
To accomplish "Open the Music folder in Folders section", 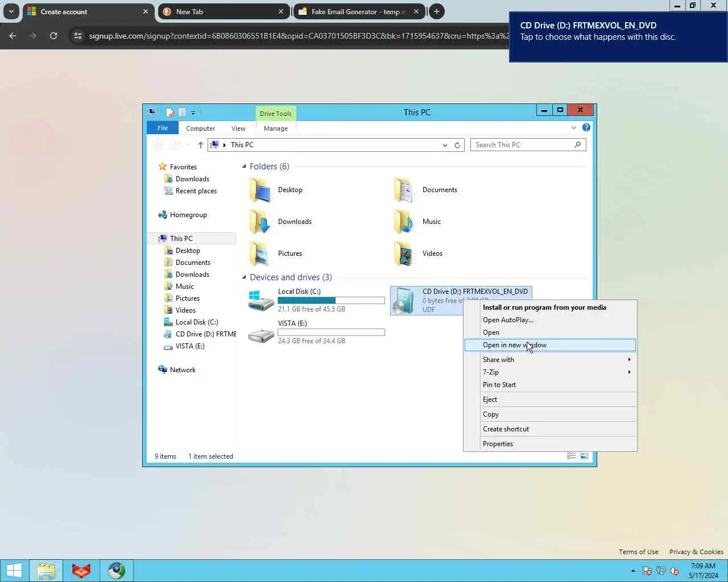I will (404, 222).
